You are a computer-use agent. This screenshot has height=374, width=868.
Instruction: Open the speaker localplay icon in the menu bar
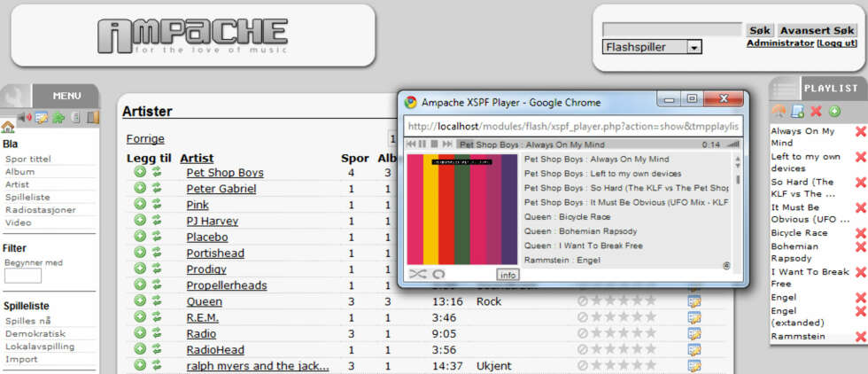tap(25, 117)
